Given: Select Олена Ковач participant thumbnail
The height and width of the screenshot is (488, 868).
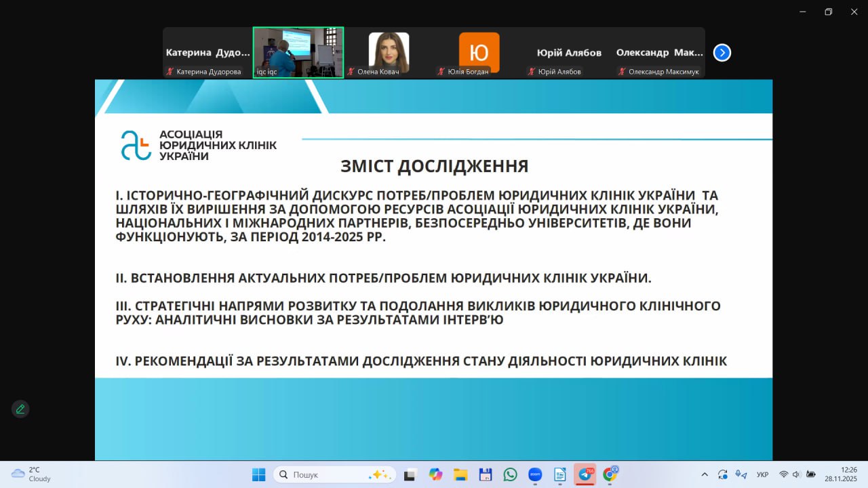Looking at the screenshot, I should [389, 52].
